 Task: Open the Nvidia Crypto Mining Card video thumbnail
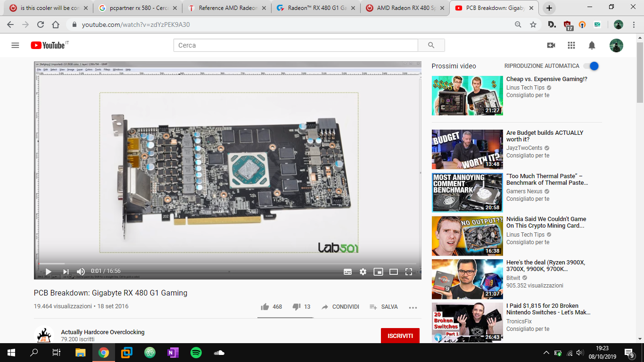click(467, 236)
